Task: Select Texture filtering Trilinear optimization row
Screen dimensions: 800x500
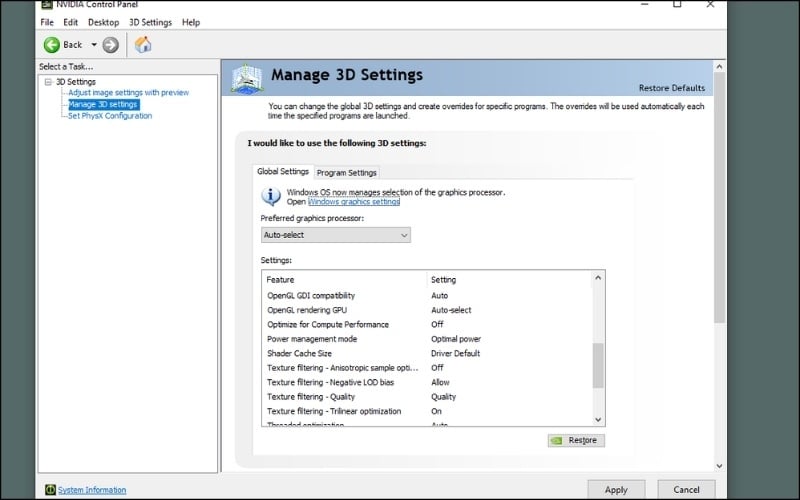Action: (427, 411)
